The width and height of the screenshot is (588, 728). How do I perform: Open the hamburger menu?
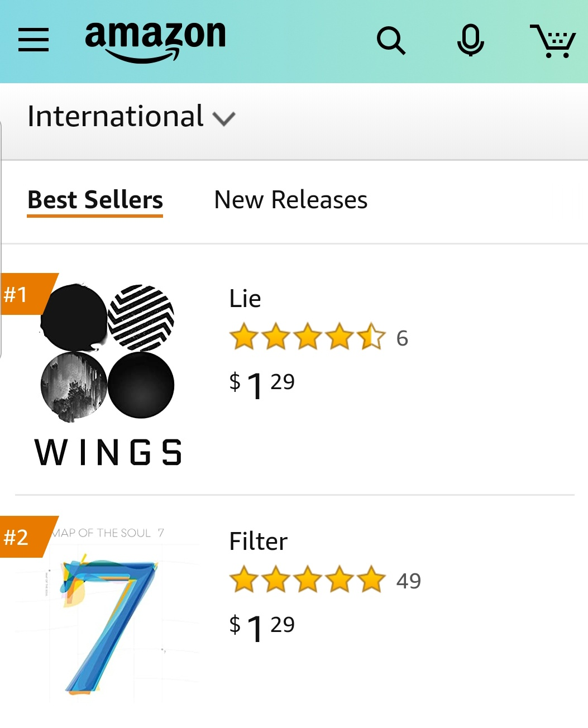point(34,40)
